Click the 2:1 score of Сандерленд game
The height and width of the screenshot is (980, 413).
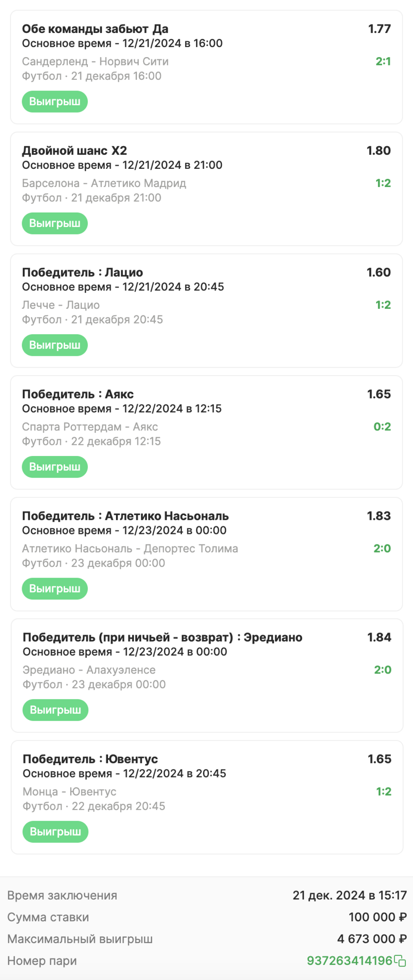383,61
